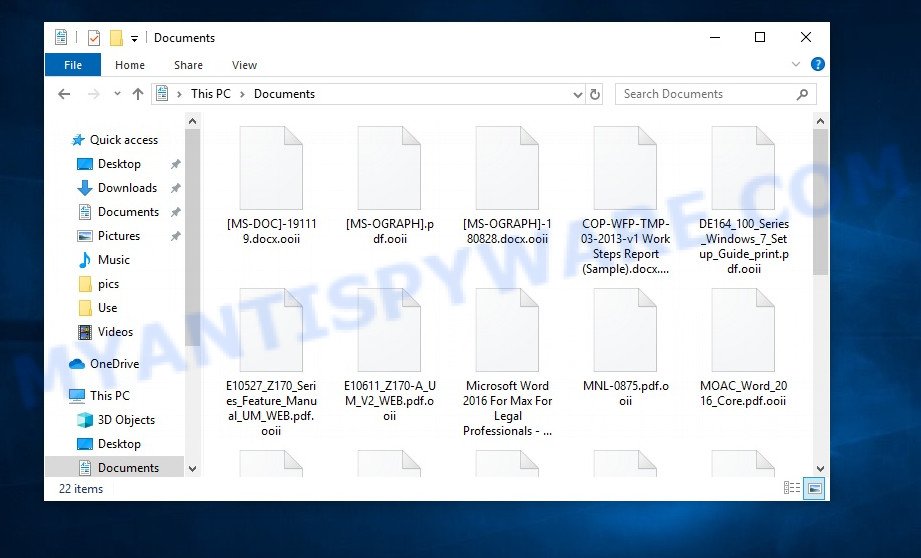Select file MNL-0875.pdf.ooii
The height and width of the screenshot is (558, 921).
click(x=625, y=348)
